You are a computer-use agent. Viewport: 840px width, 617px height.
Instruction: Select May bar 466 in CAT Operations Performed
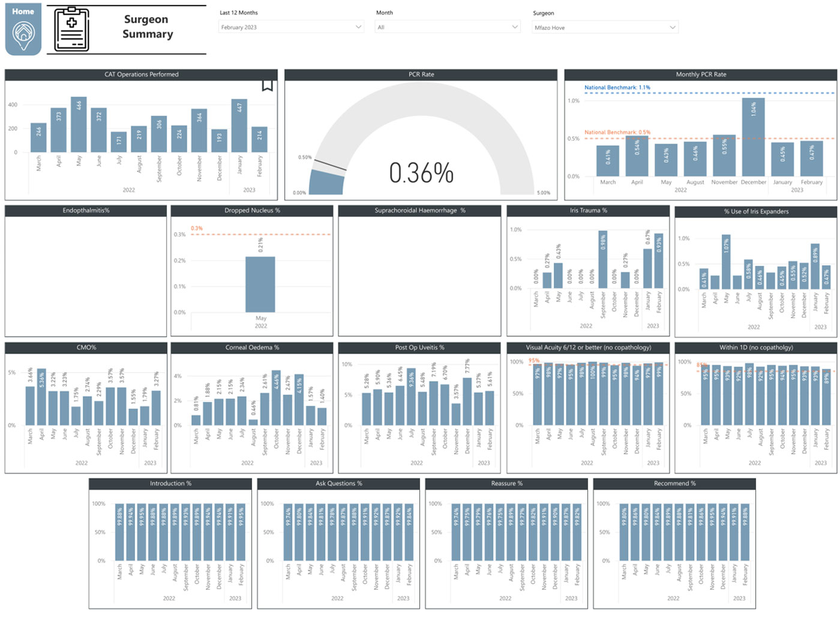[x=79, y=124]
